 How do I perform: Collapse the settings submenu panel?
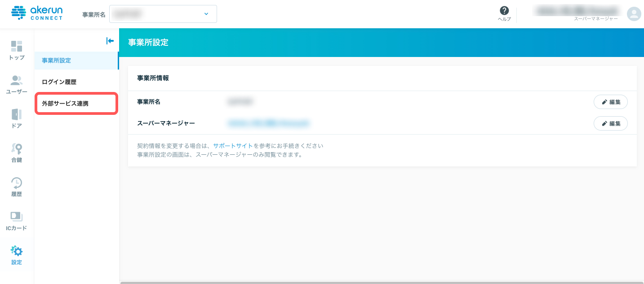pos(110,41)
